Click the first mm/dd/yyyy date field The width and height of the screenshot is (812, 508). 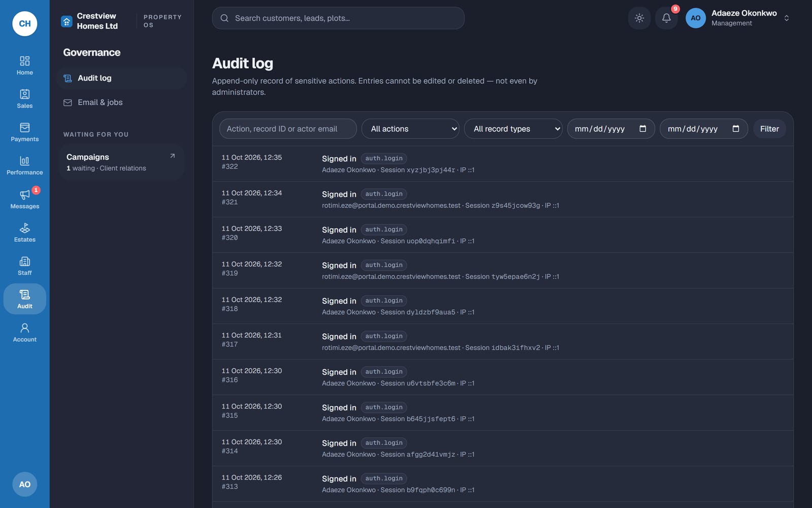pyautogui.click(x=611, y=129)
